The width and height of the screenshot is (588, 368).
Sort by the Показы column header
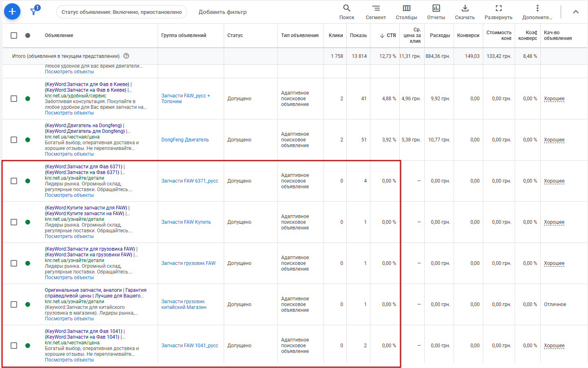358,35
